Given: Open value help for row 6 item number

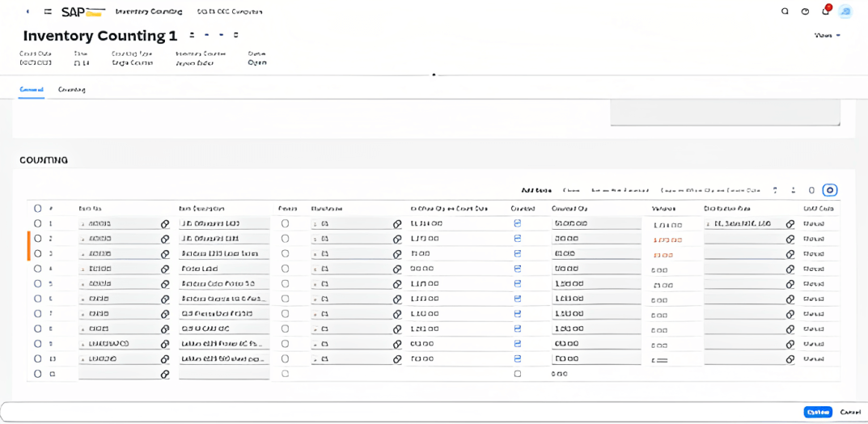Looking at the screenshot, I should pos(164,299).
